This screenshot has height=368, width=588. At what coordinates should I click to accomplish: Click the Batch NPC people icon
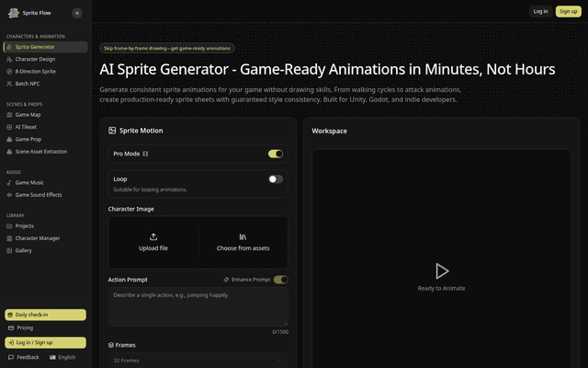tap(9, 84)
